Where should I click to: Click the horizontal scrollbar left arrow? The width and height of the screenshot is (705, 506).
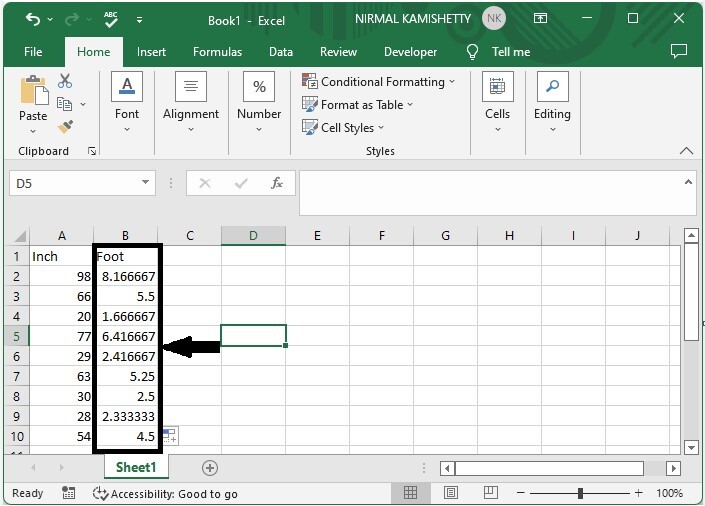447,468
